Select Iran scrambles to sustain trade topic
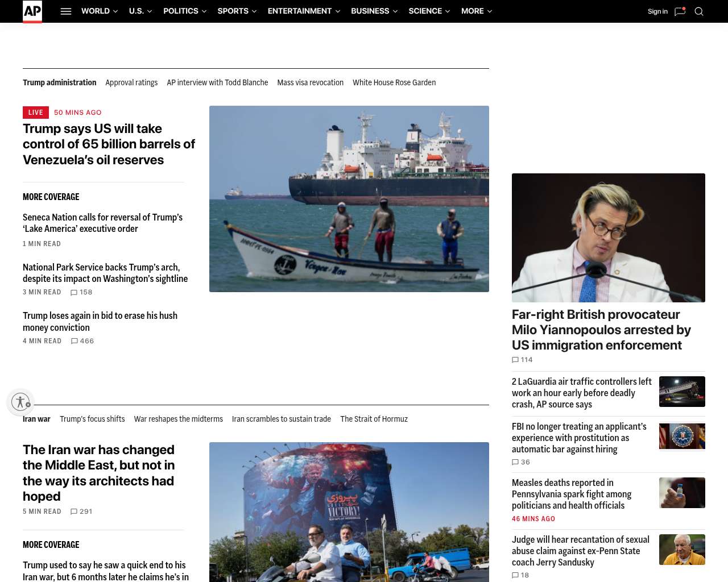The width and height of the screenshot is (728, 582). pyautogui.click(x=282, y=419)
